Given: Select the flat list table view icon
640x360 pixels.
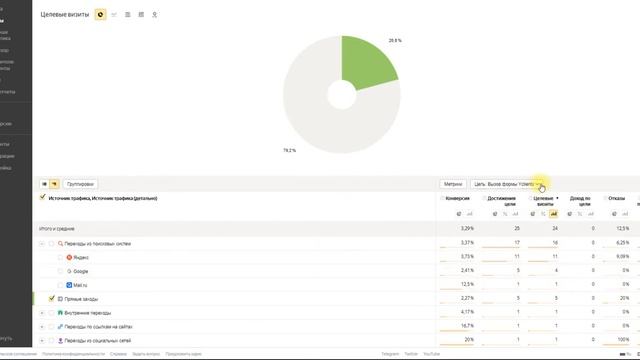Looking at the screenshot, I should pyautogui.click(x=44, y=184).
